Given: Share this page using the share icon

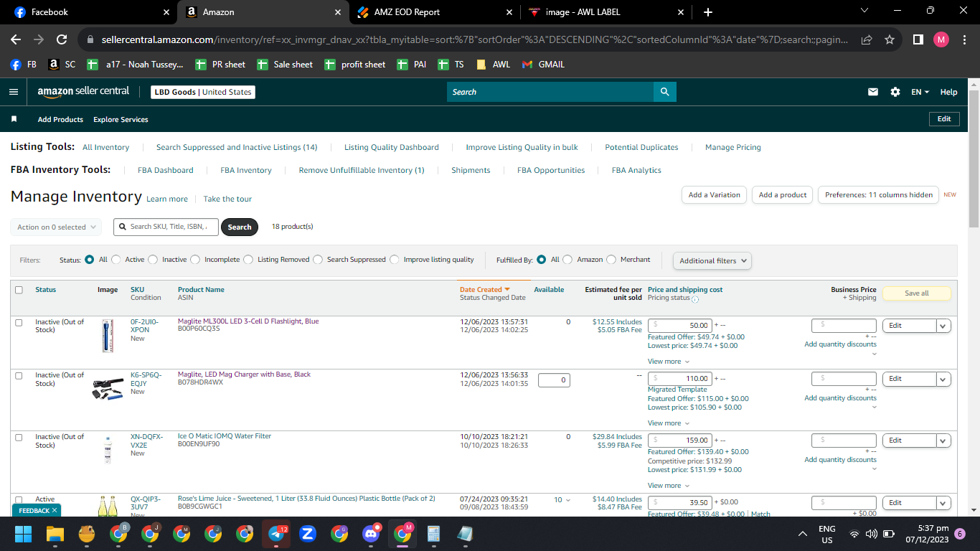Looking at the screenshot, I should [867, 39].
